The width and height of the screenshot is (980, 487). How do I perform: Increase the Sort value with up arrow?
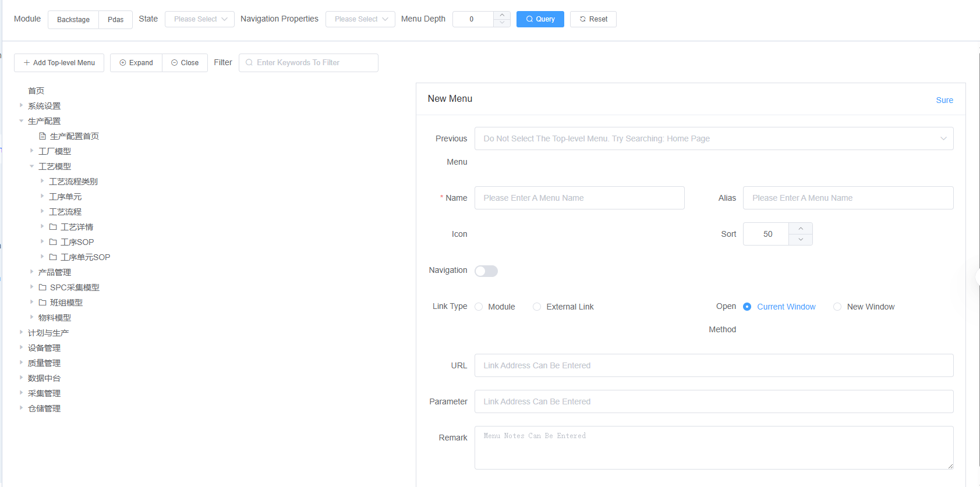tap(801, 228)
